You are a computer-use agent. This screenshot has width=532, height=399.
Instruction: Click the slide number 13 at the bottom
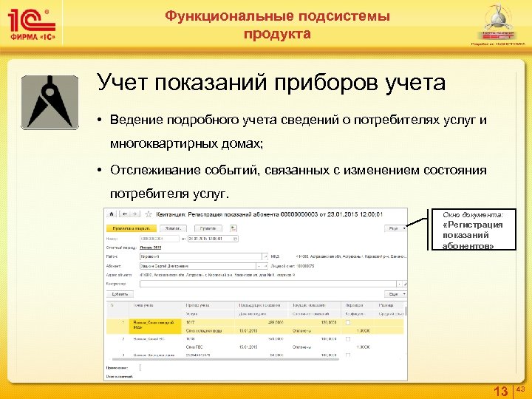point(500,391)
